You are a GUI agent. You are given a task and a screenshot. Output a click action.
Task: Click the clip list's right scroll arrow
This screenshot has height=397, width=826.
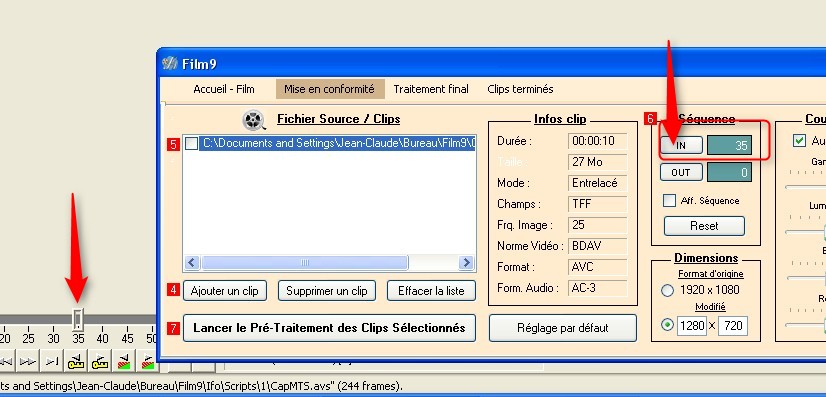(x=466, y=263)
